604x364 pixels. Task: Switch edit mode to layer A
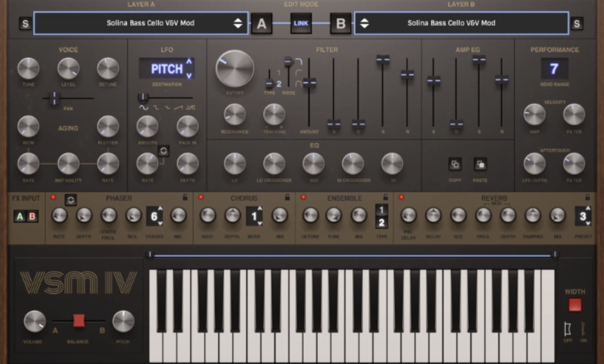pos(262,24)
